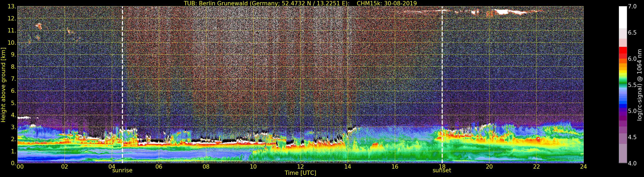Click the time axis tick '06'
This screenshot has width=644, height=177.
(x=159, y=167)
